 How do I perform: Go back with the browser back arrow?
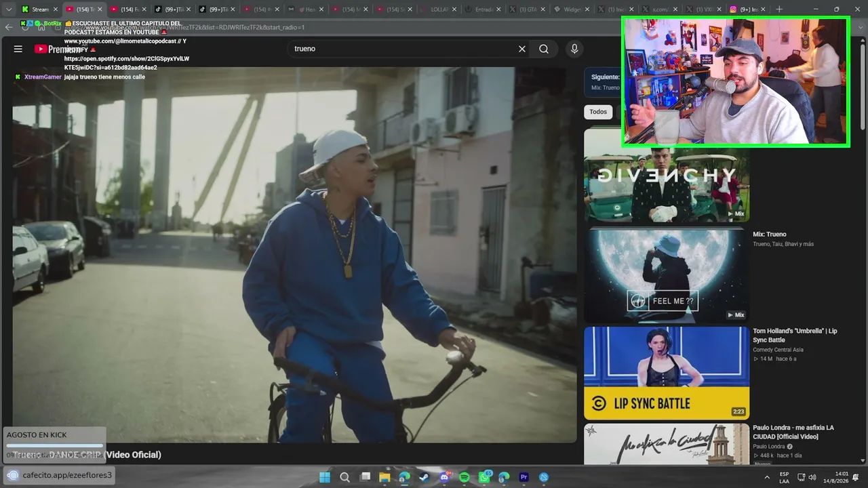click(x=9, y=27)
